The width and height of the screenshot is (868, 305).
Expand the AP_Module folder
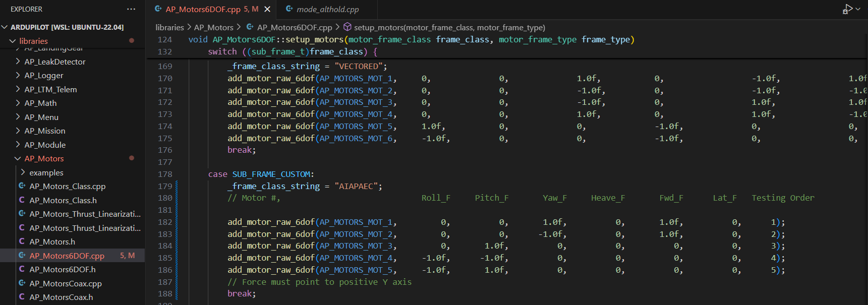(x=18, y=145)
